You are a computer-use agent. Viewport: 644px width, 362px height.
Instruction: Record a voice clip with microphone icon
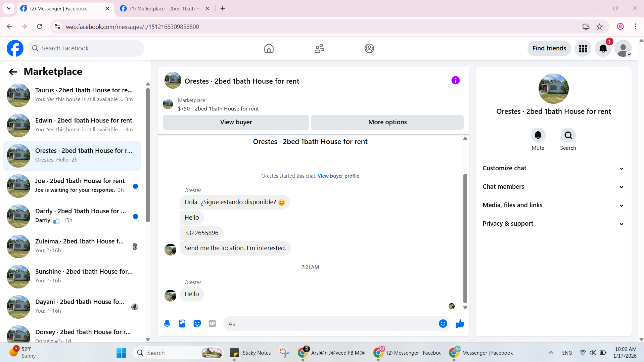[167, 323]
